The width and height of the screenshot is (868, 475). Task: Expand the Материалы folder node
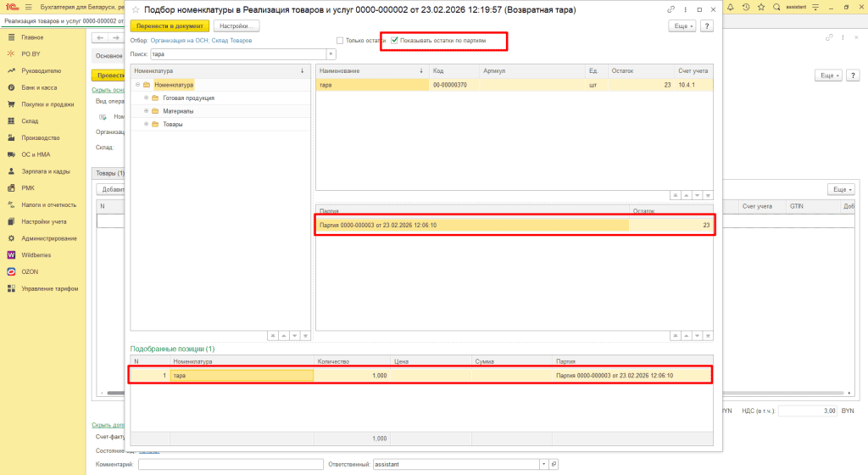pyautogui.click(x=146, y=111)
